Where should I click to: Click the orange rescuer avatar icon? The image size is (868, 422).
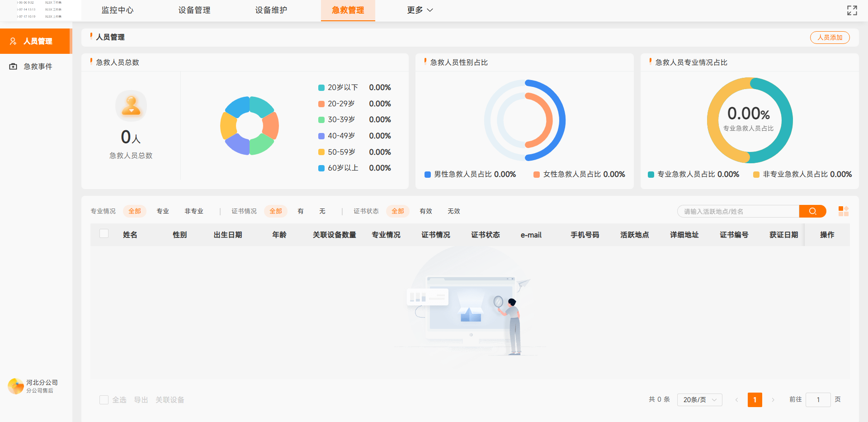pos(131,106)
